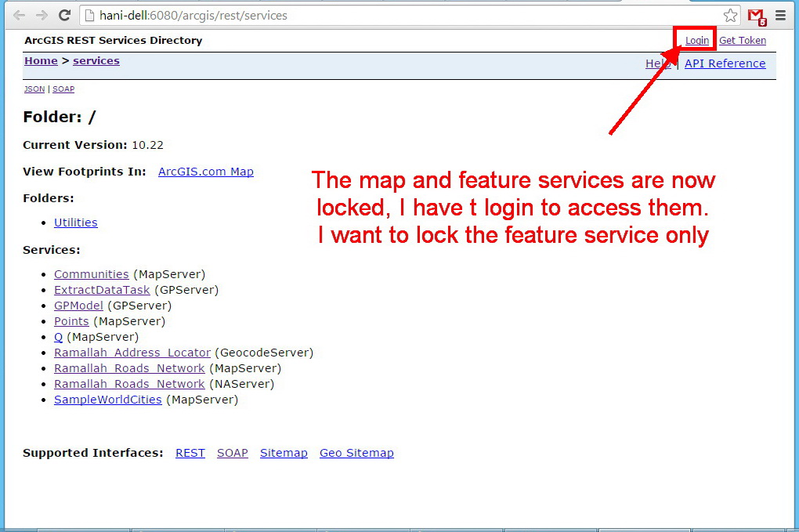Click the Login link
The width and height of the screenshot is (799, 532).
[696, 40]
